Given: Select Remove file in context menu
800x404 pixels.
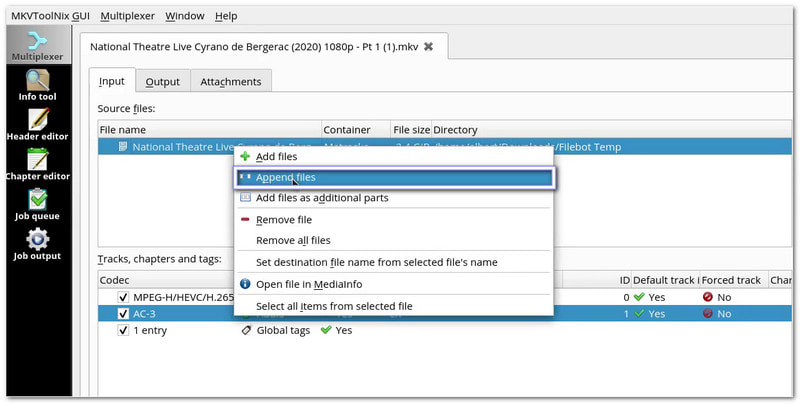Looking at the screenshot, I should pos(283,219).
